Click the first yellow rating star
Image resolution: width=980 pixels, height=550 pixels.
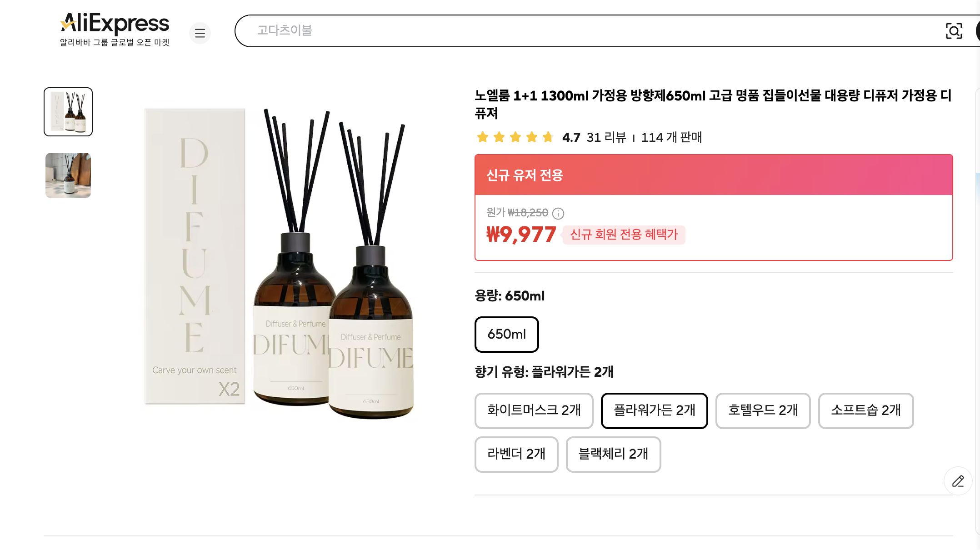tap(483, 137)
